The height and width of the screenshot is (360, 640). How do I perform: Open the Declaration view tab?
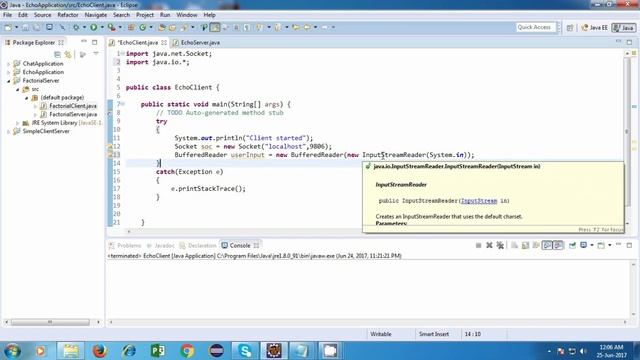point(198,245)
